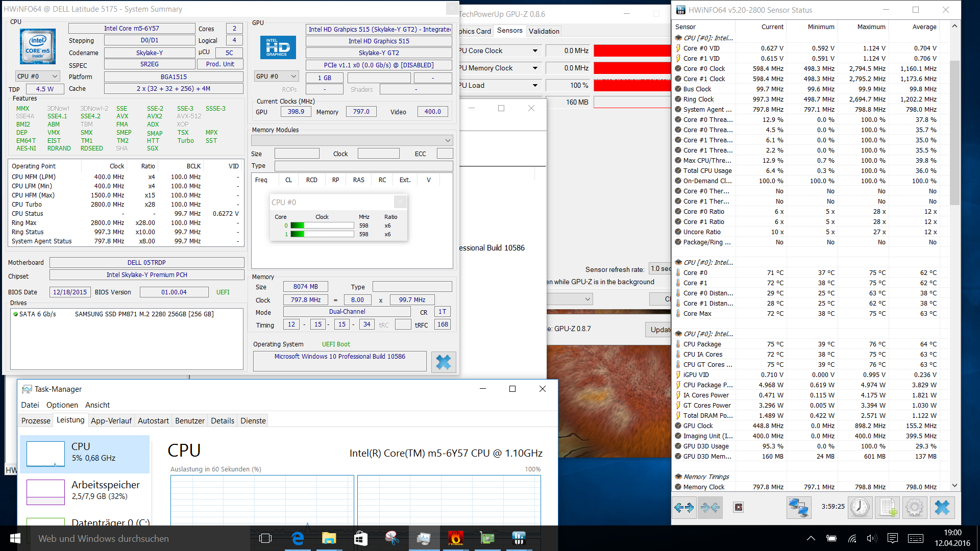Click the network remote monitoring computers icon
This screenshot has height=551, width=980.
pyautogui.click(x=798, y=507)
